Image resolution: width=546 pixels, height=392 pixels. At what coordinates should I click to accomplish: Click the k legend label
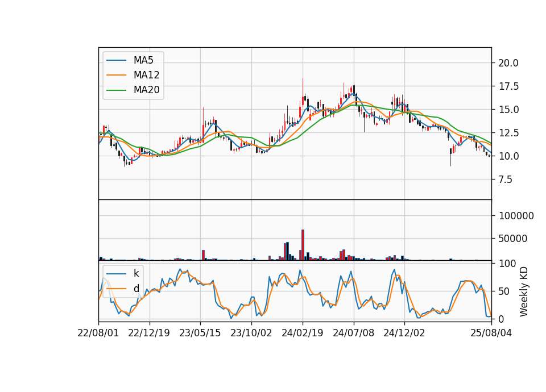pos(136,273)
